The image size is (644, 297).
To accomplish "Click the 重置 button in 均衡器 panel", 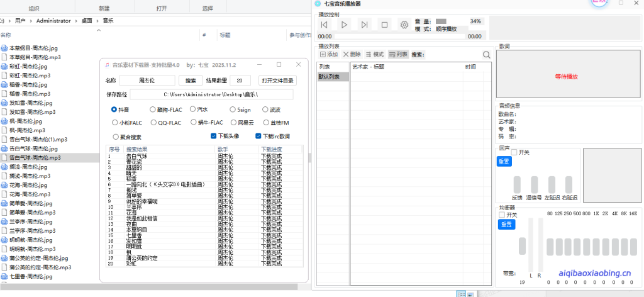I will (x=506, y=225).
